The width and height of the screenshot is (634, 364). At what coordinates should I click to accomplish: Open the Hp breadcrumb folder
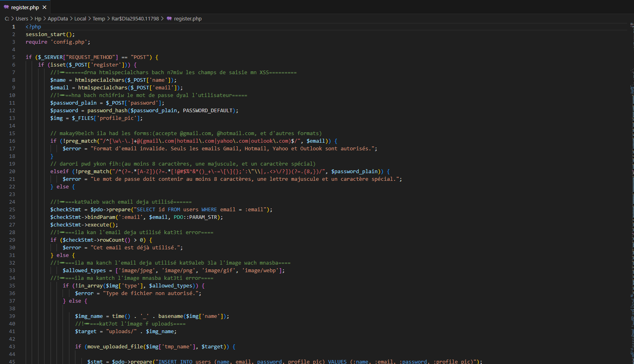[x=38, y=19]
